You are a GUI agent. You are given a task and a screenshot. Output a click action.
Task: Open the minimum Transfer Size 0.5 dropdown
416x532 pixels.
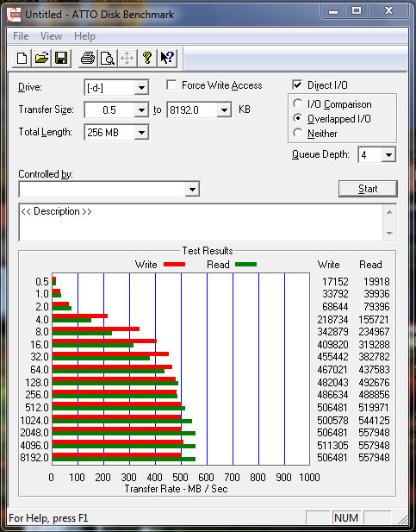pyautogui.click(x=141, y=110)
